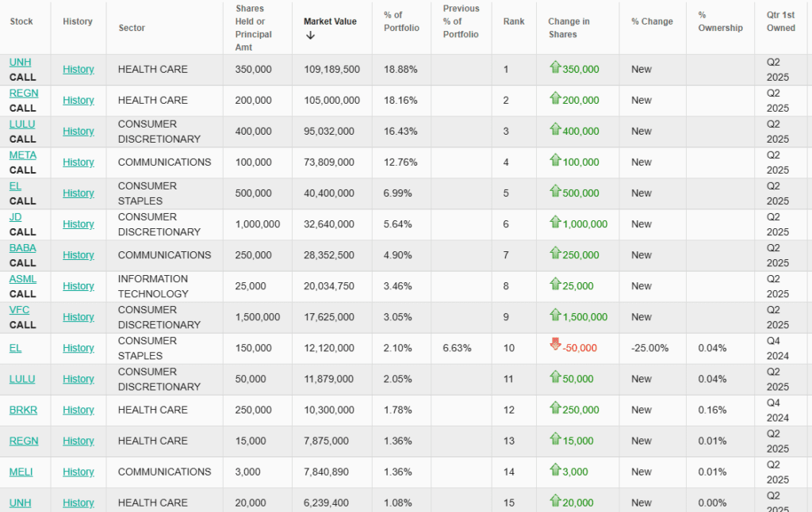
Task: Open the JD ticker link
Action: click(16, 217)
